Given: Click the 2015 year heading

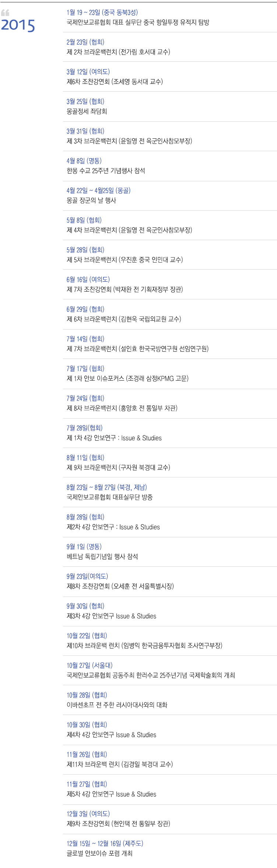Looking at the screenshot, I should pos(18,25).
